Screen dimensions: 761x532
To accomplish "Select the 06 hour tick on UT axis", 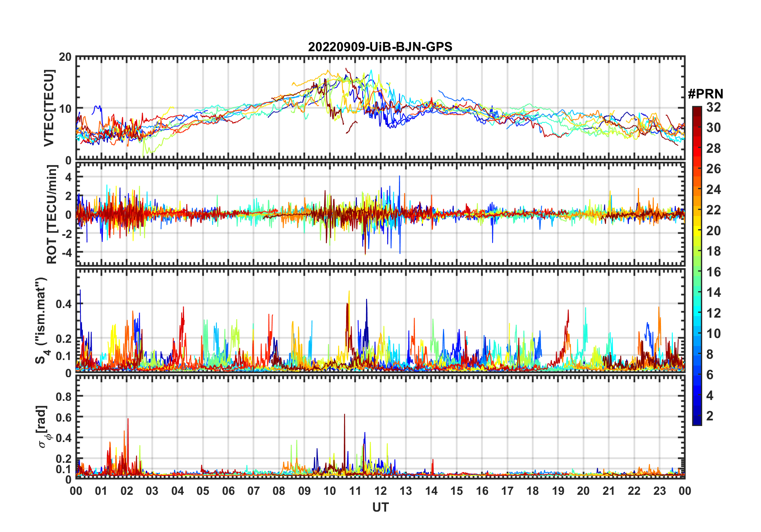I will [228, 491].
